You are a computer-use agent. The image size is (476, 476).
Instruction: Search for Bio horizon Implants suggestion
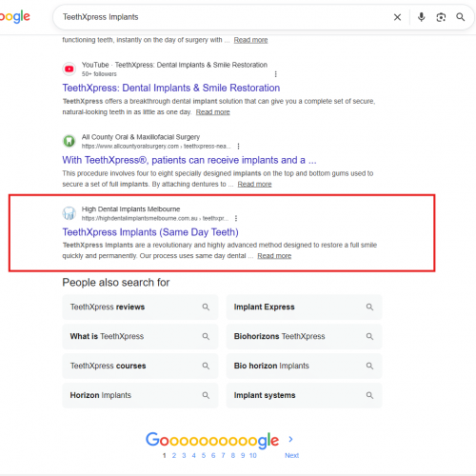point(304,366)
